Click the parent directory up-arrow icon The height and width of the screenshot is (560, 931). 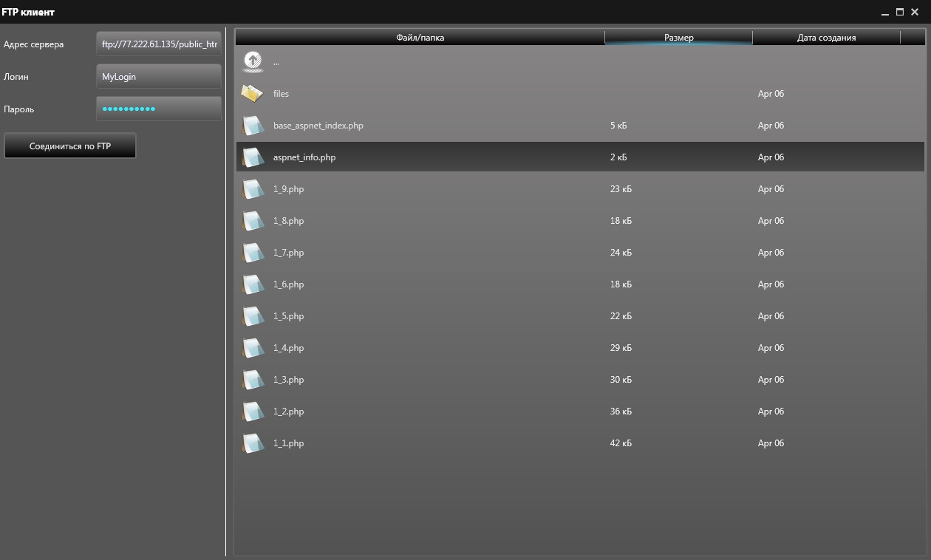253,62
